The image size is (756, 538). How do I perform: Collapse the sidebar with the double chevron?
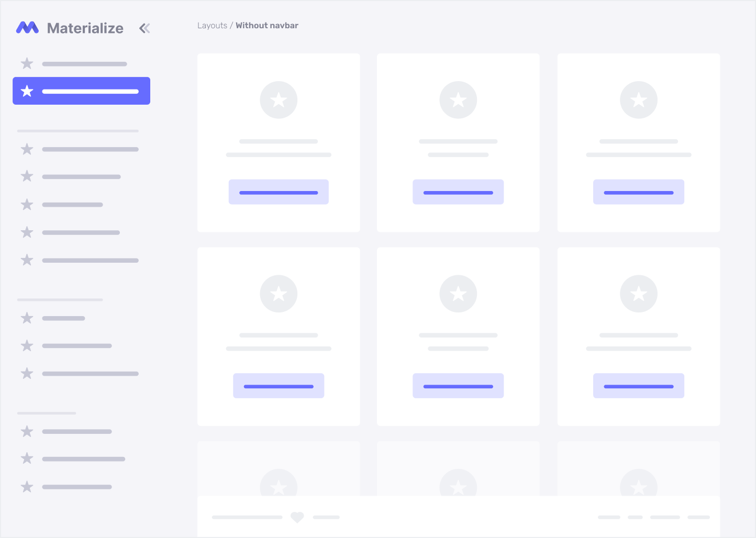(x=144, y=28)
